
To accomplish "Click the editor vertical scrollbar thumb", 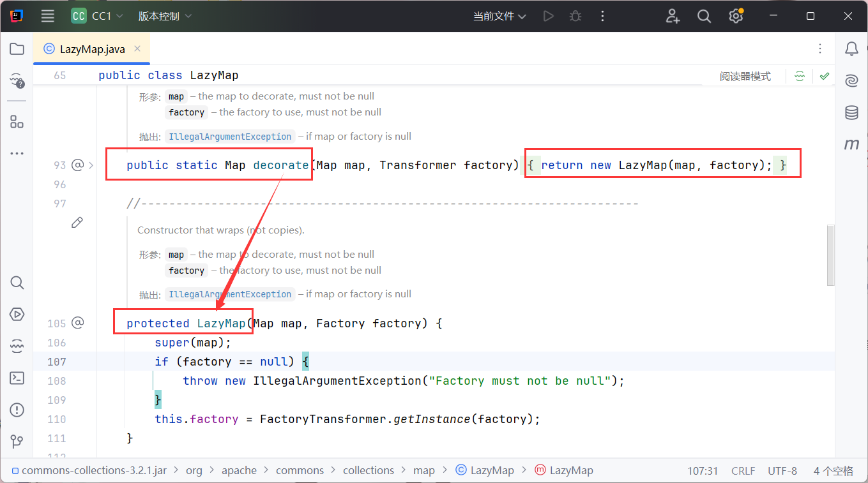I will tap(830, 255).
